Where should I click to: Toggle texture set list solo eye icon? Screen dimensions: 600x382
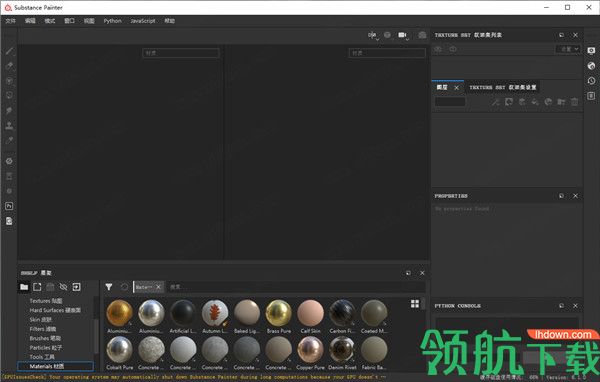click(438, 49)
